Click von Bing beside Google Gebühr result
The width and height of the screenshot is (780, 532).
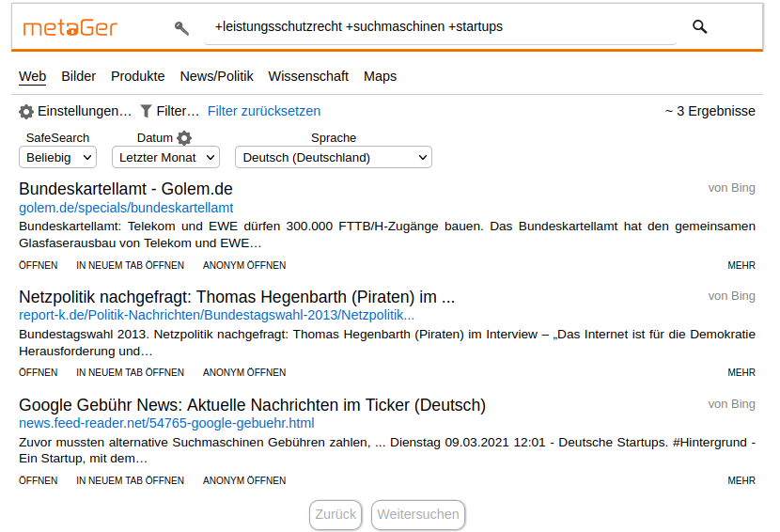[x=732, y=403]
